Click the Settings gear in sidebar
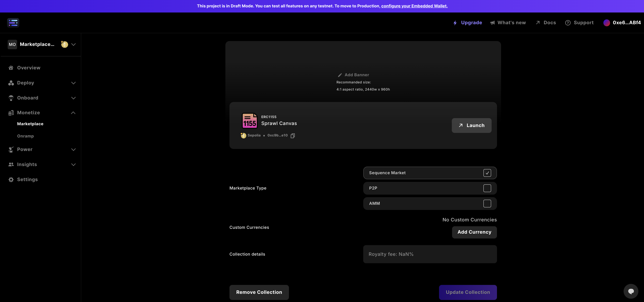Screen dimensions: 644x302 pos(11,180)
